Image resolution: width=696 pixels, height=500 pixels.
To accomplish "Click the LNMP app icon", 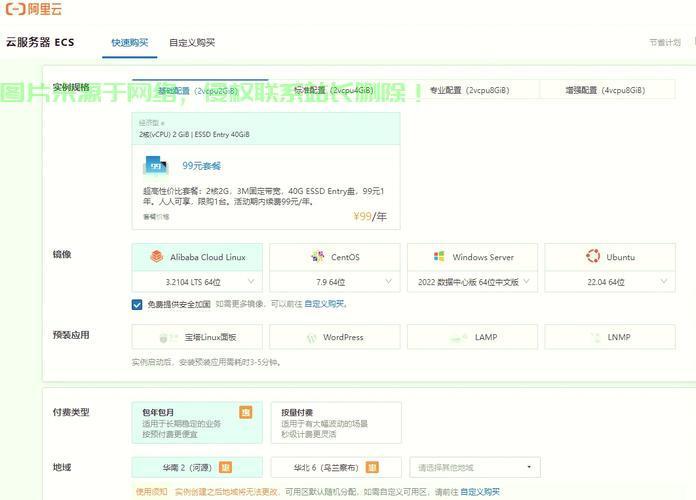I will pos(595,337).
